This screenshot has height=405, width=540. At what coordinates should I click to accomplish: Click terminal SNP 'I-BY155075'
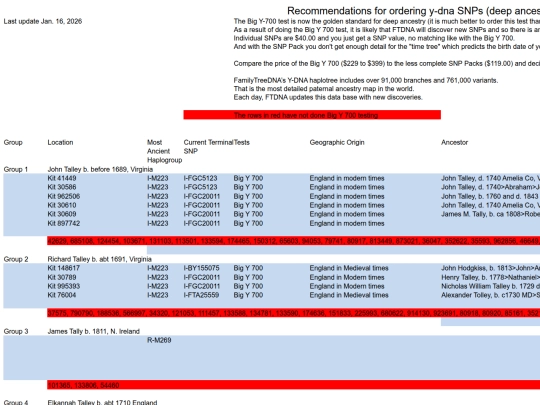(x=202, y=268)
